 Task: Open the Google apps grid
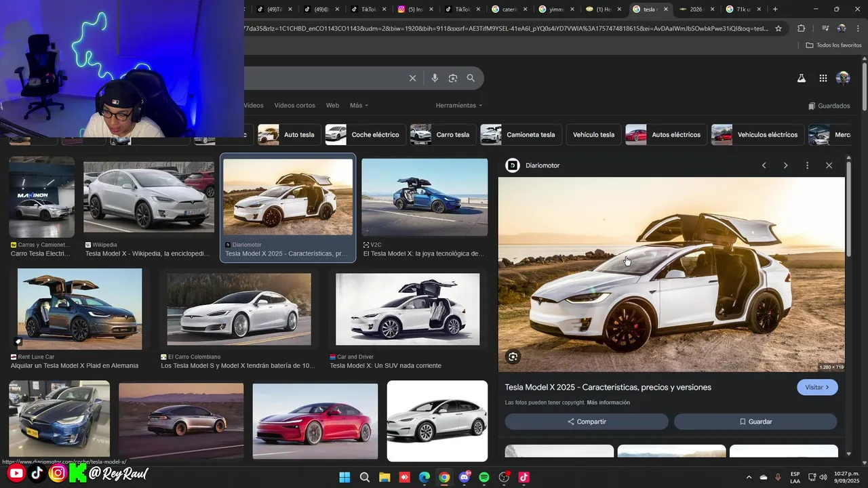[823, 78]
